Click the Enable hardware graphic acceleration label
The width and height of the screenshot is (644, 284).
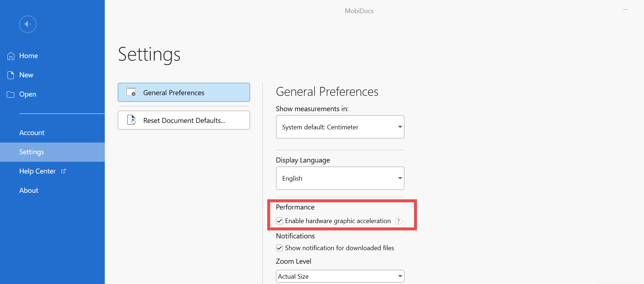coord(338,221)
